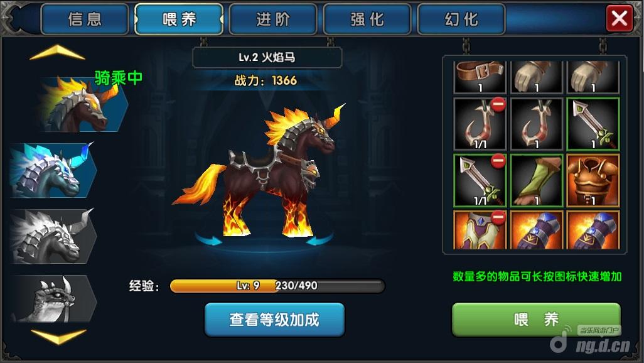Deselect the green sword using minus badge
Screen dimensions: 644x363
point(498,161)
